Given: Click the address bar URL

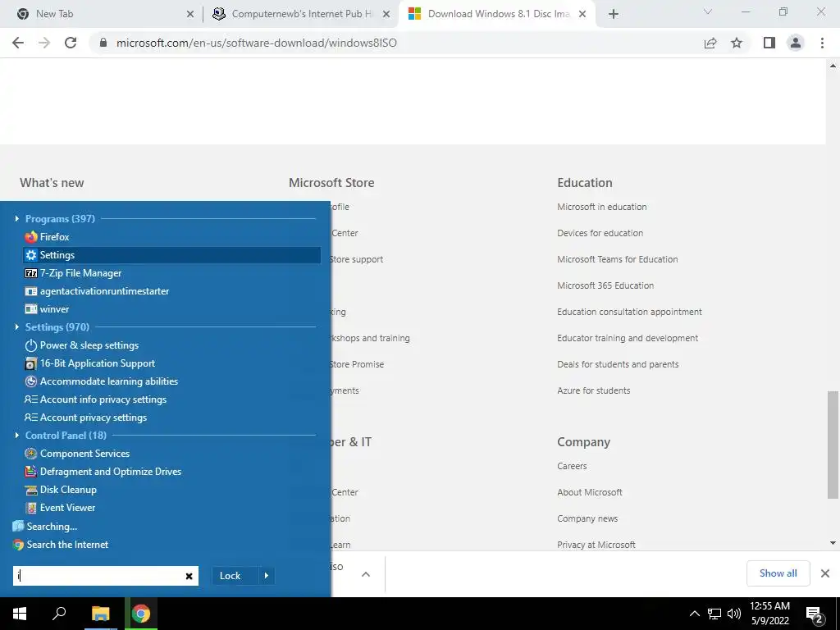Looking at the screenshot, I should [257, 43].
